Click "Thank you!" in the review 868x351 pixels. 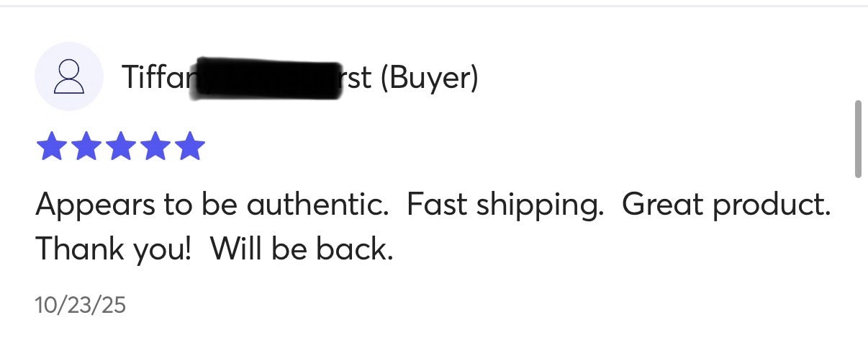113,249
